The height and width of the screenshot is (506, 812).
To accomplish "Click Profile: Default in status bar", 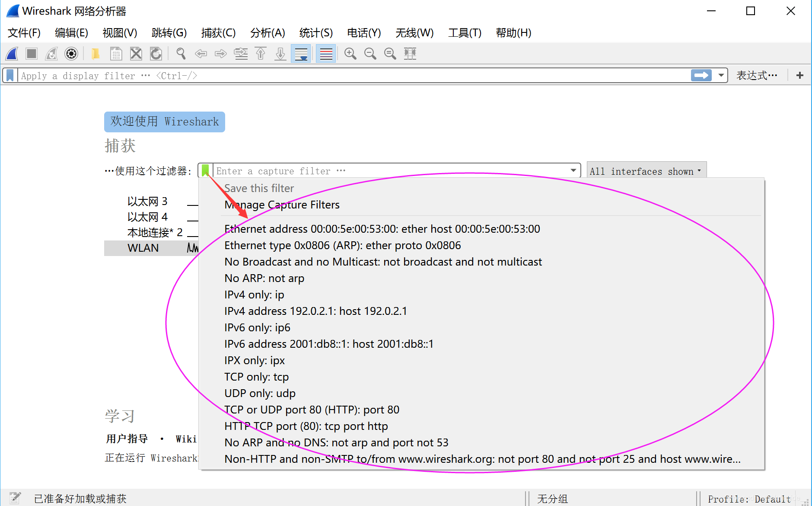I will pyautogui.click(x=749, y=499).
